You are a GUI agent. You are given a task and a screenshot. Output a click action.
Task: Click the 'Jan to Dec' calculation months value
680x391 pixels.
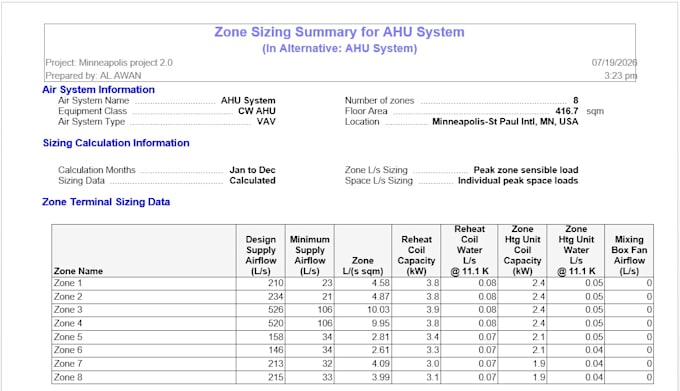click(252, 170)
